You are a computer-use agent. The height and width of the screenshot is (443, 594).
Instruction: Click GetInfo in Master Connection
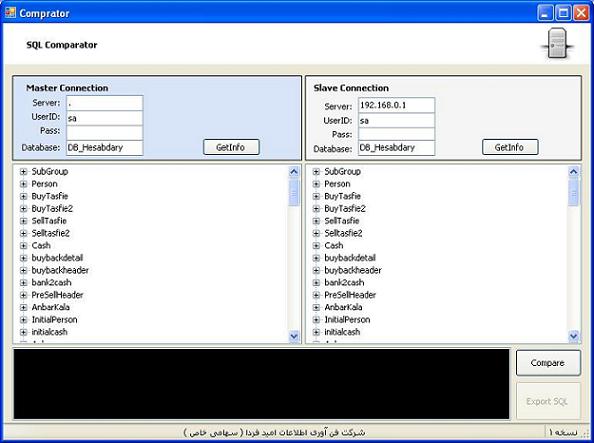pos(231,147)
